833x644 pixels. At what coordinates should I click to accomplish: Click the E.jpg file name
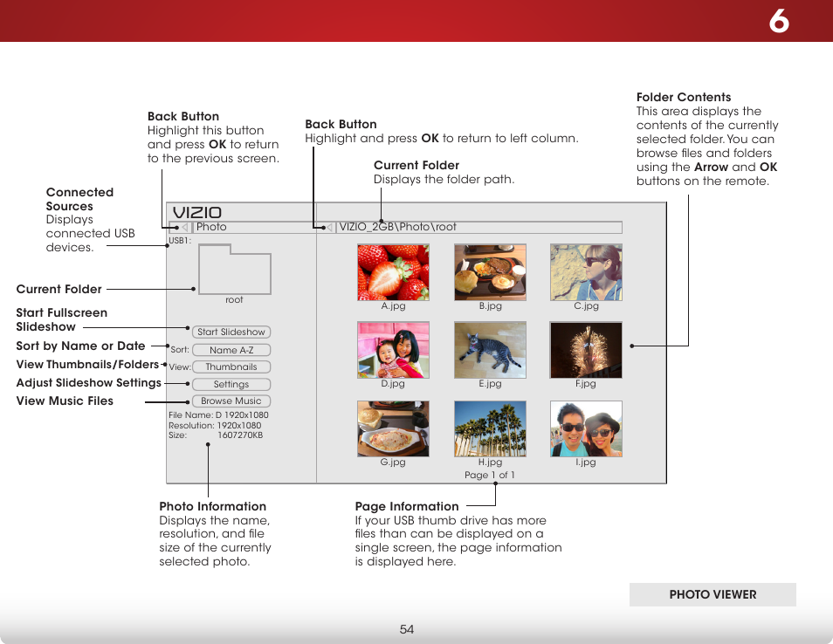[491, 383]
